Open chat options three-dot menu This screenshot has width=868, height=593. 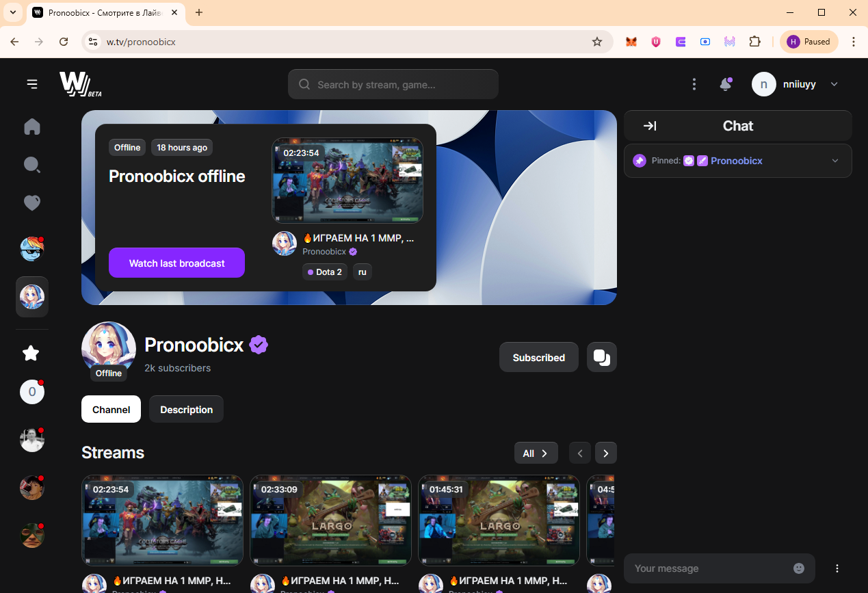click(837, 568)
